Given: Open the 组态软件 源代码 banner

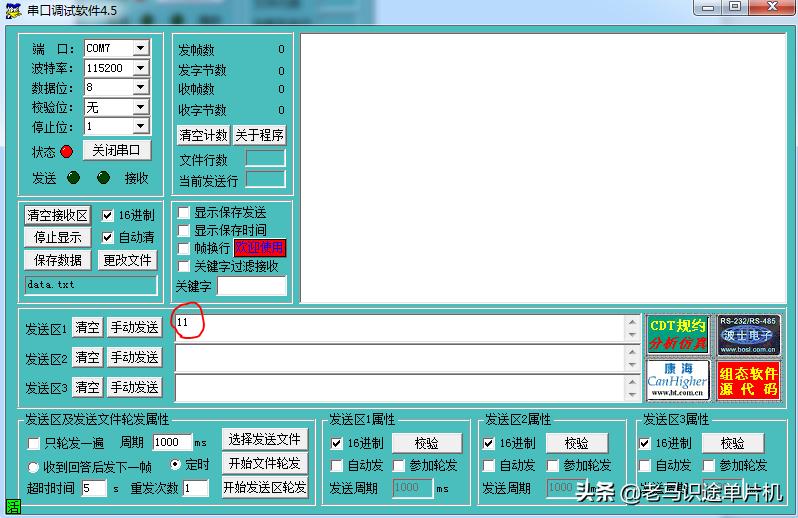Looking at the screenshot, I should [748, 380].
